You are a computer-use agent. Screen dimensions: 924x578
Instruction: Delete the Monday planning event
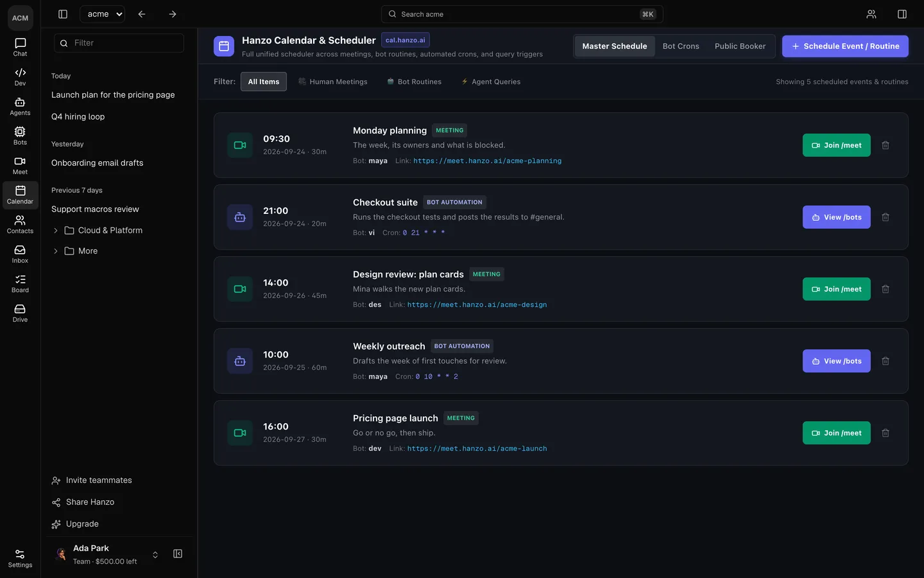(x=886, y=145)
